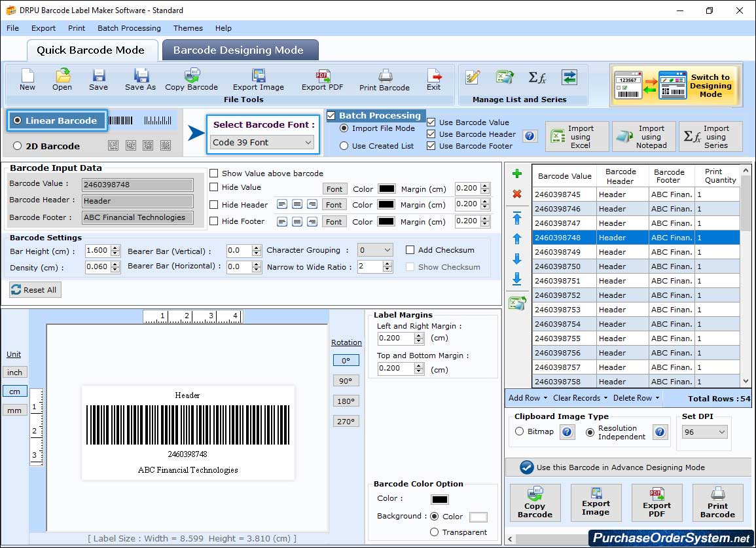
Task: Click the sigma series function icon
Action: coord(537,78)
